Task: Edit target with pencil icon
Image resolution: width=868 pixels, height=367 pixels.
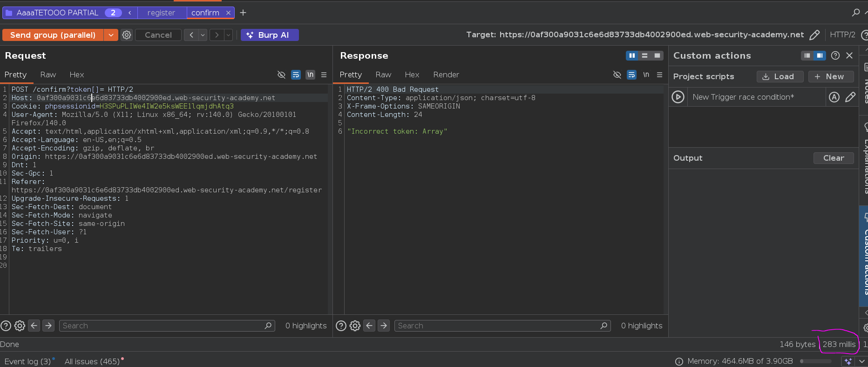Action: pos(814,35)
